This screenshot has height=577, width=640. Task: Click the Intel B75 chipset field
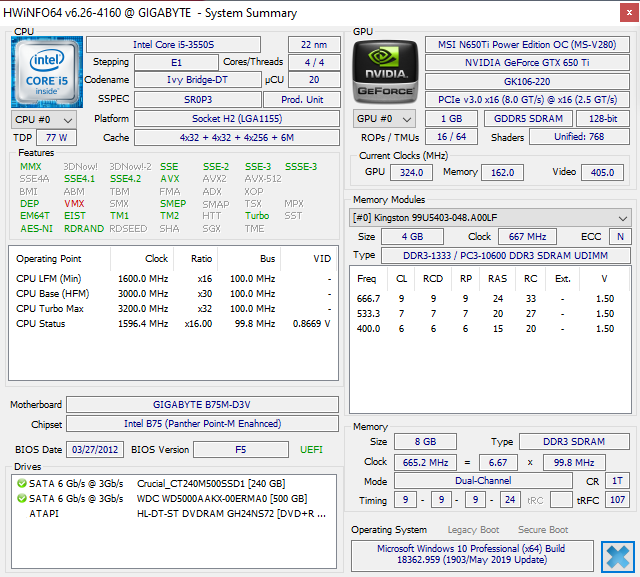(x=202, y=424)
